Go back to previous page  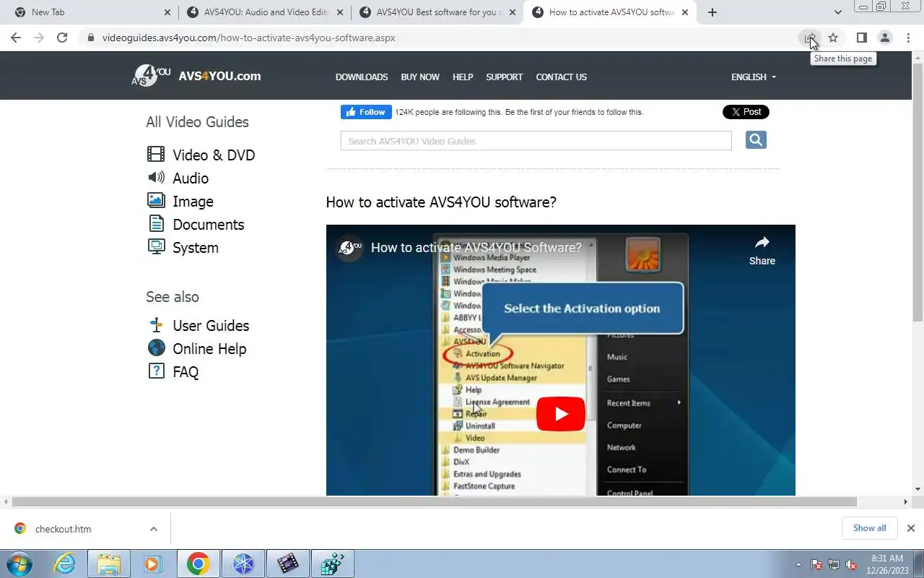(16, 38)
